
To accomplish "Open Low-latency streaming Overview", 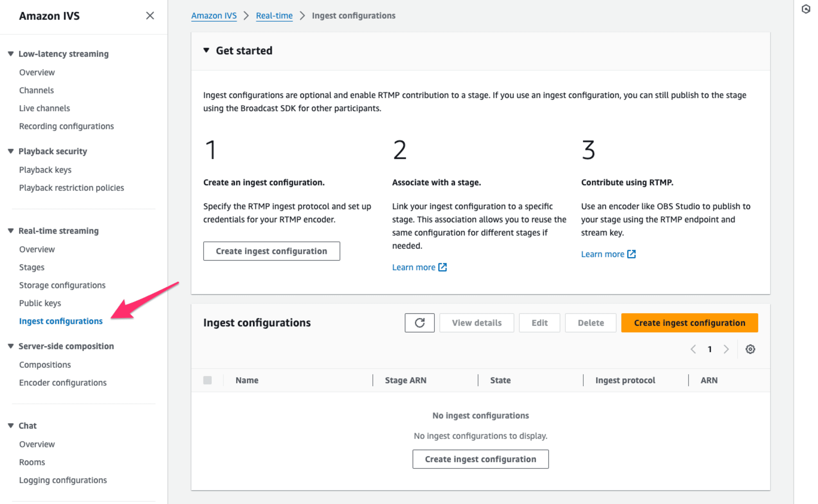I will 37,72.
